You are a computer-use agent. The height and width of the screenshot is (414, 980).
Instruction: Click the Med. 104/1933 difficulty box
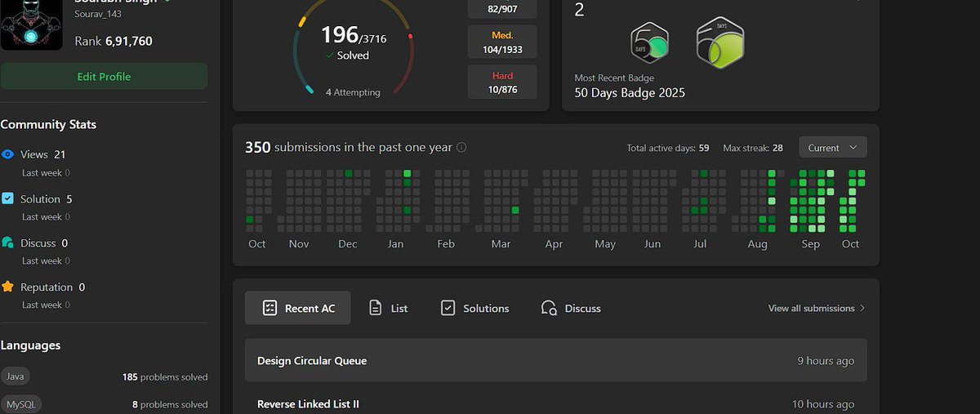(x=502, y=42)
